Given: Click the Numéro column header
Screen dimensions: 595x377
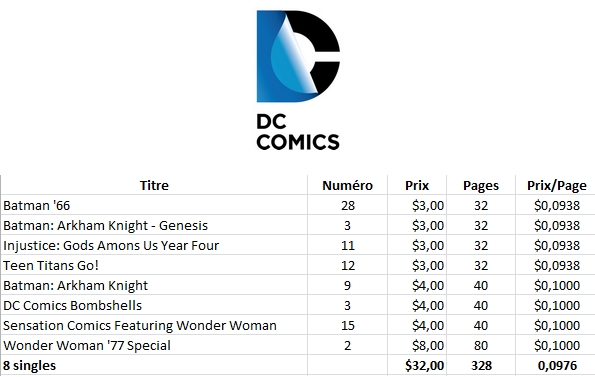Looking at the screenshot, I should 347,185.
